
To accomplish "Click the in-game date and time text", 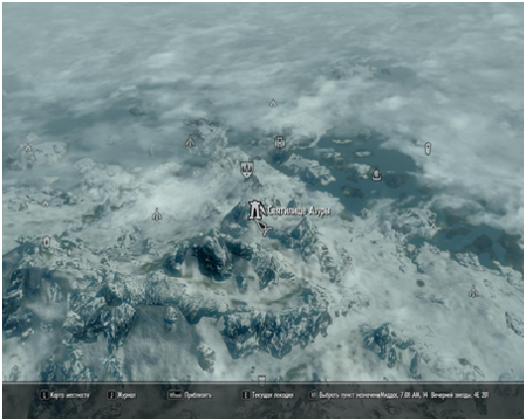I will [436, 395].
